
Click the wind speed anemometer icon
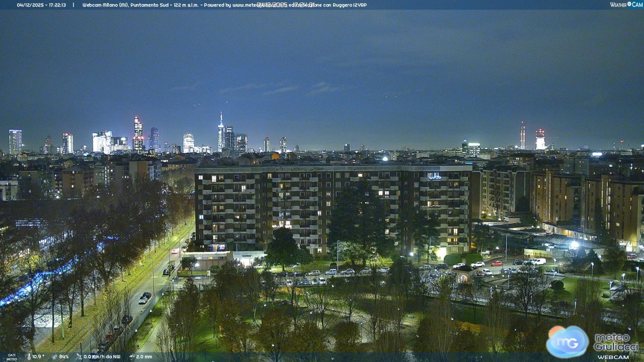pyautogui.click(x=78, y=357)
